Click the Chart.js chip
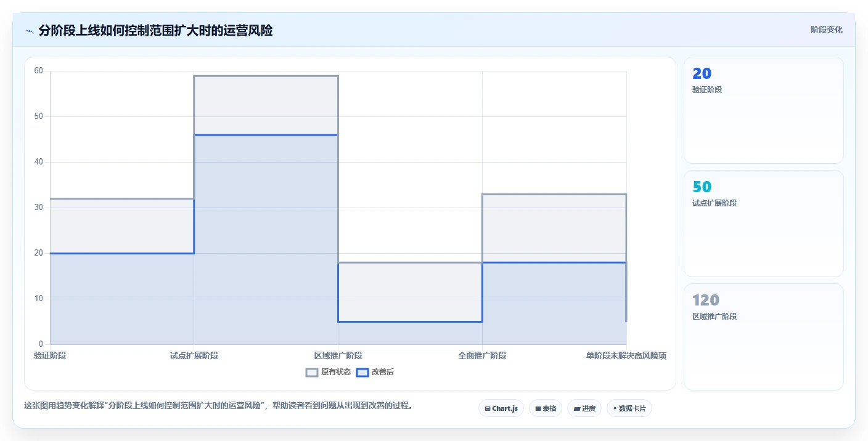 click(501, 408)
